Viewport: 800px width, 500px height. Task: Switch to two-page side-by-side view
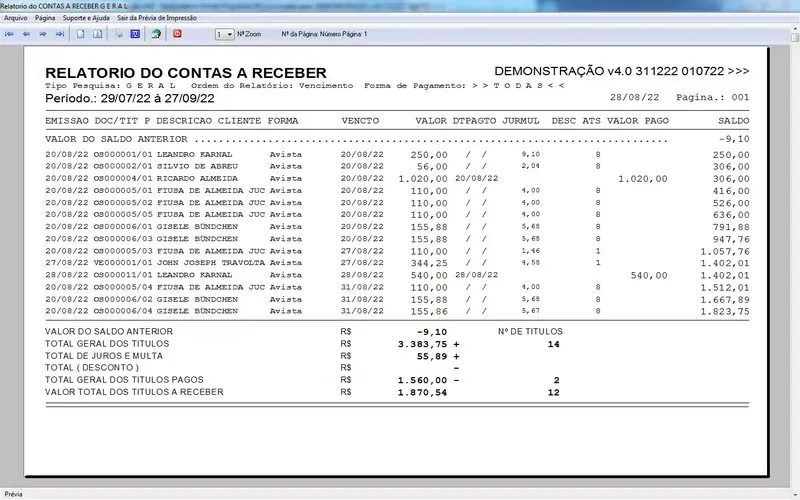point(98,34)
